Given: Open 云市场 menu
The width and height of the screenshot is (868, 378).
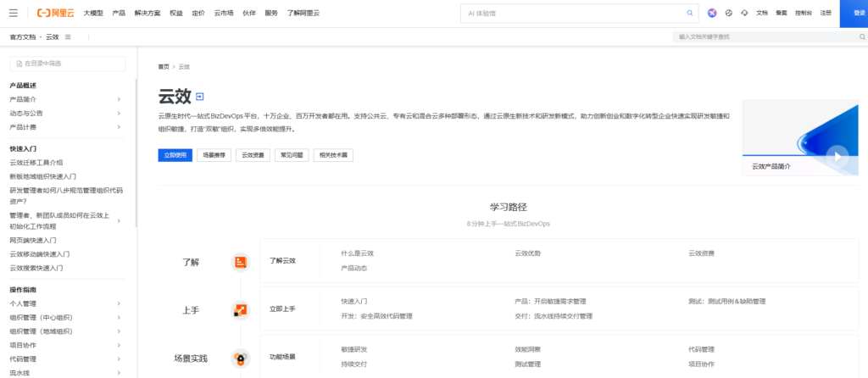Looking at the screenshot, I should (224, 13).
